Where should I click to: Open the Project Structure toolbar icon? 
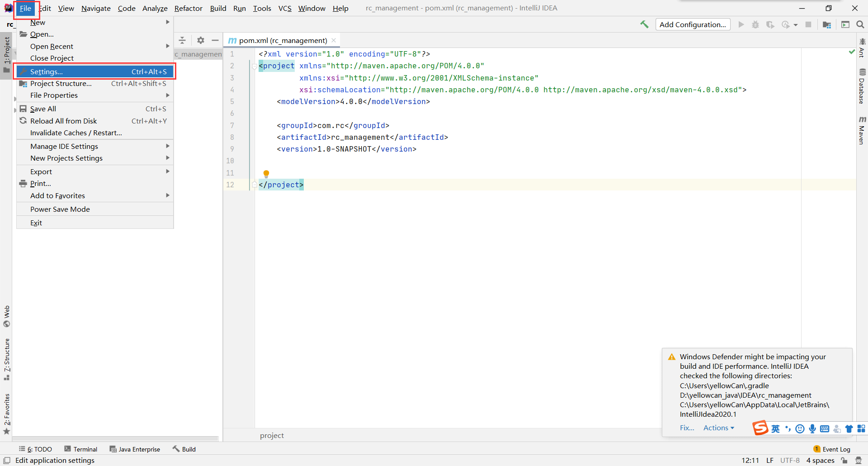[827, 24]
